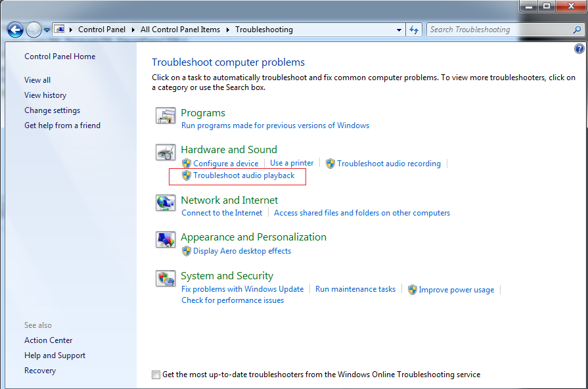The height and width of the screenshot is (389, 588).
Task: Open Access shared files and folders troubleshooter
Action: click(x=362, y=213)
